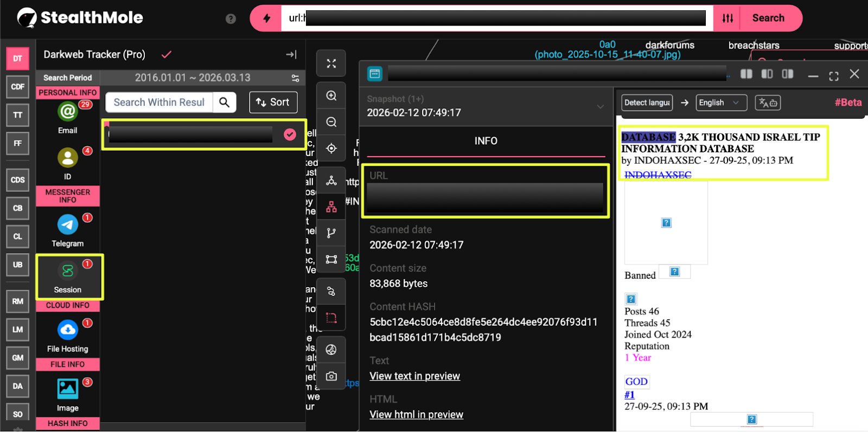Click the Search Within Results input field
Viewport: 868px width, 432px height.
pos(159,102)
